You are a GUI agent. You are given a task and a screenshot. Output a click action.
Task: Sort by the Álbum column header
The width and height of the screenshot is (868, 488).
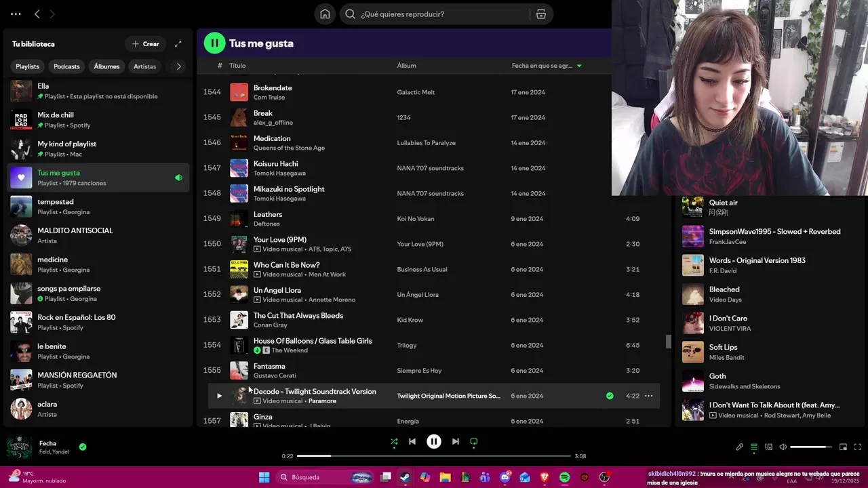coord(406,66)
